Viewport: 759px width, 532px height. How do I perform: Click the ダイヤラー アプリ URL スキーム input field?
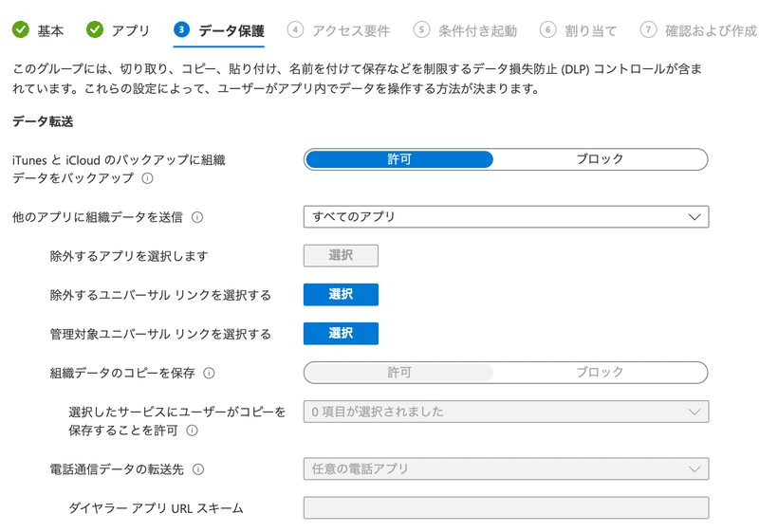[506, 508]
